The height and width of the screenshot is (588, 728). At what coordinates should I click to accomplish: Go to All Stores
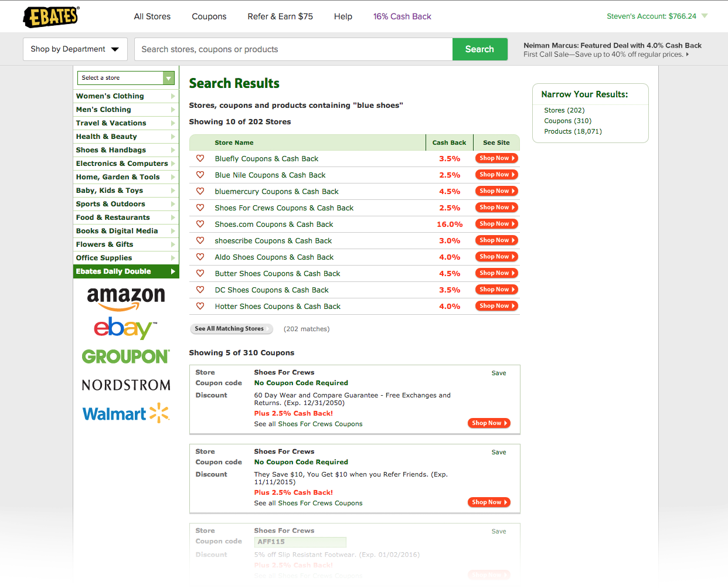tap(152, 16)
